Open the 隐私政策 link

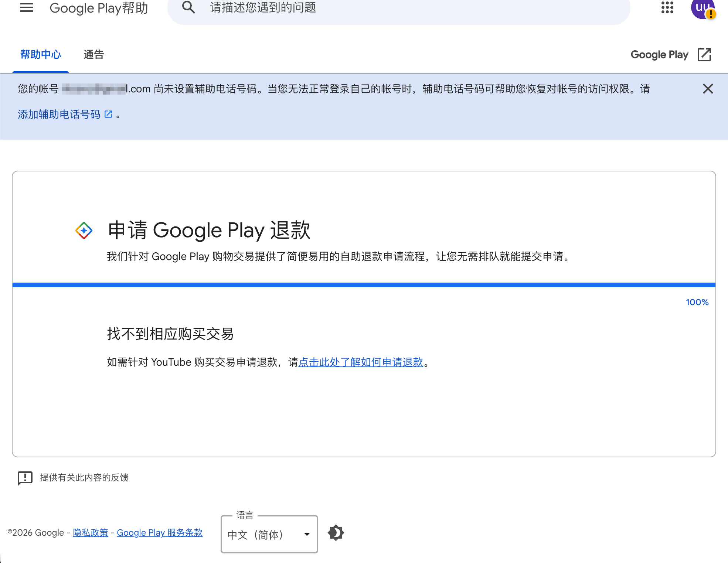(x=91, y=533)
